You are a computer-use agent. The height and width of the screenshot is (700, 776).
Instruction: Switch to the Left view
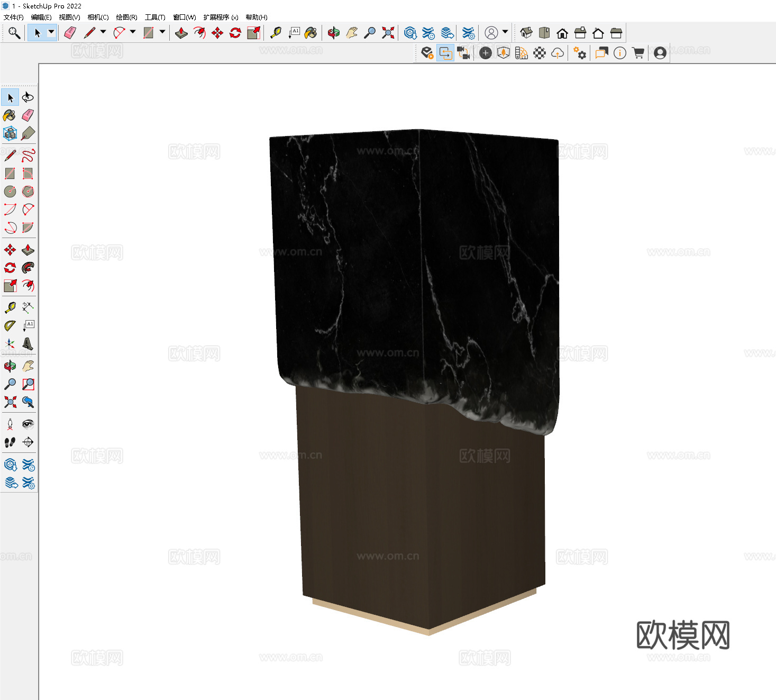[616, 33]
